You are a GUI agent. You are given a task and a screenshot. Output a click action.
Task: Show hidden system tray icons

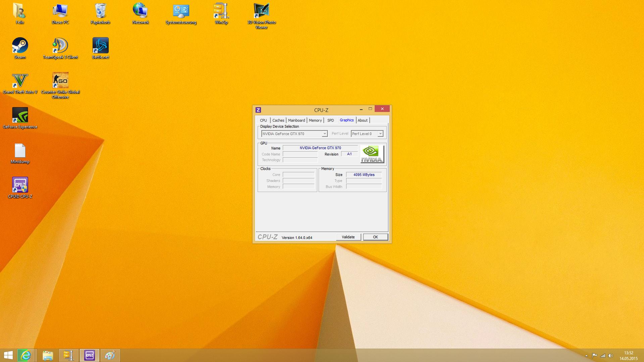[x=586, y=356]
